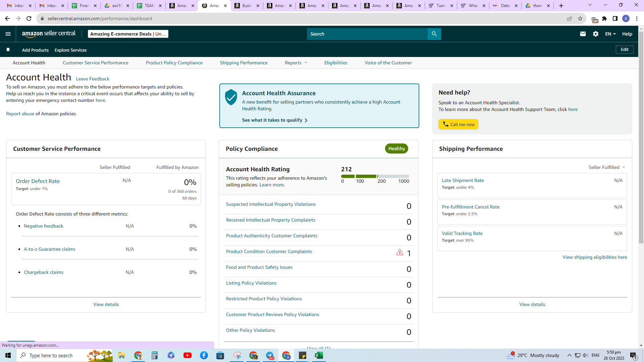Click the warning triangle beside Product Condition Complaints
The image size is (644, 362).
pyautogui.click(x=399, y=252)
